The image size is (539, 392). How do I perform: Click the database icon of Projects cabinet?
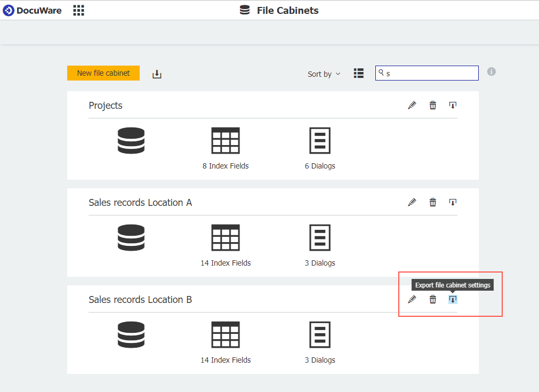pos(131,140)
